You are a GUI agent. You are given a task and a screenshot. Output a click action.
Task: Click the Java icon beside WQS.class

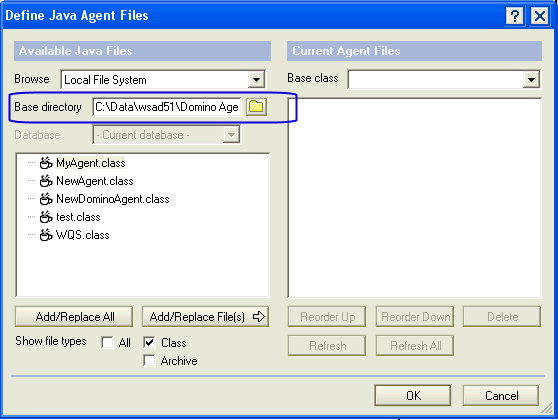46,235
